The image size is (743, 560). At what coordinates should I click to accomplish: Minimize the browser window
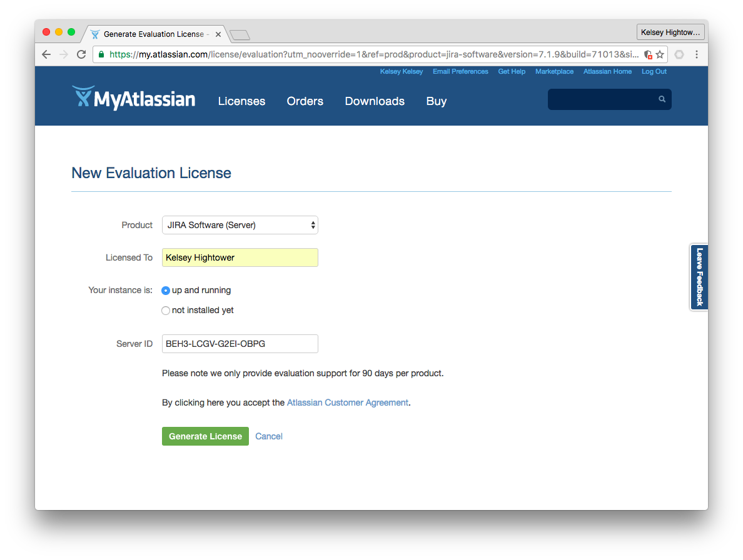click(x=59, y=32)
